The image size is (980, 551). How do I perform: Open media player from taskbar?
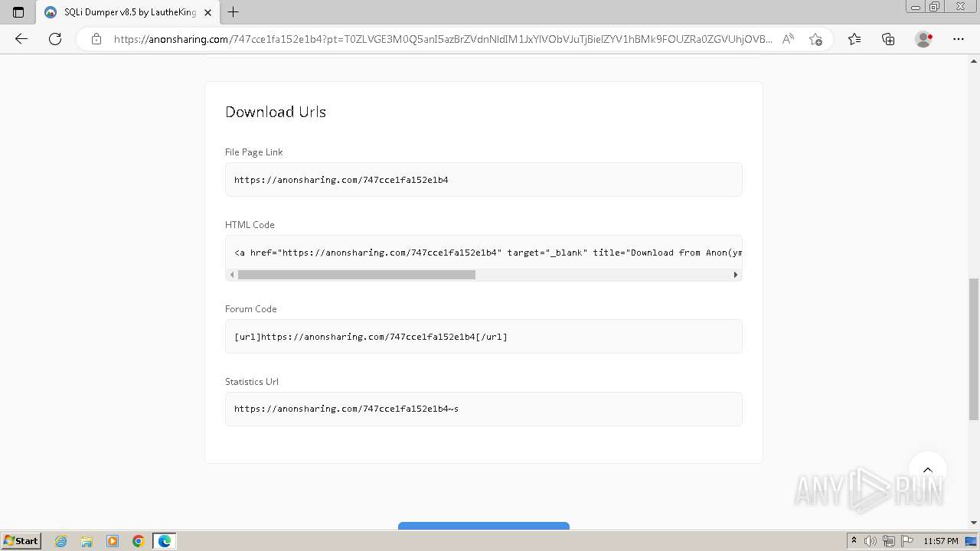click(113, 541)
